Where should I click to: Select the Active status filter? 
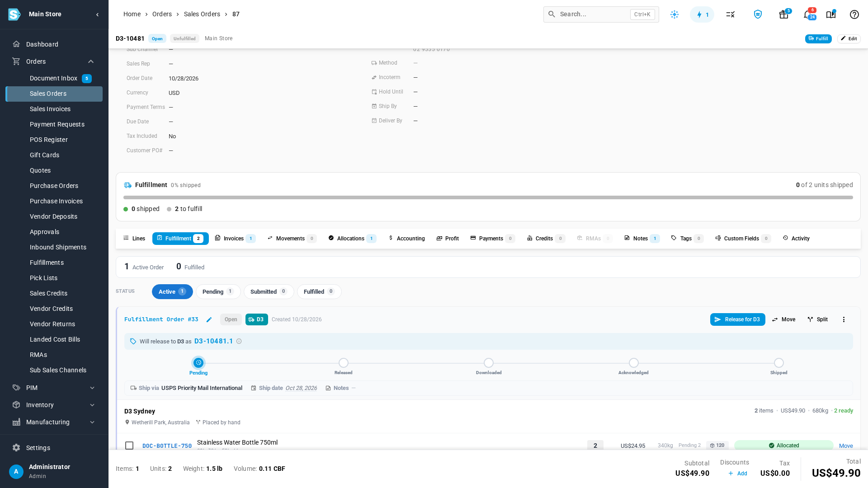pyautogui.click(x=172, y=291)
